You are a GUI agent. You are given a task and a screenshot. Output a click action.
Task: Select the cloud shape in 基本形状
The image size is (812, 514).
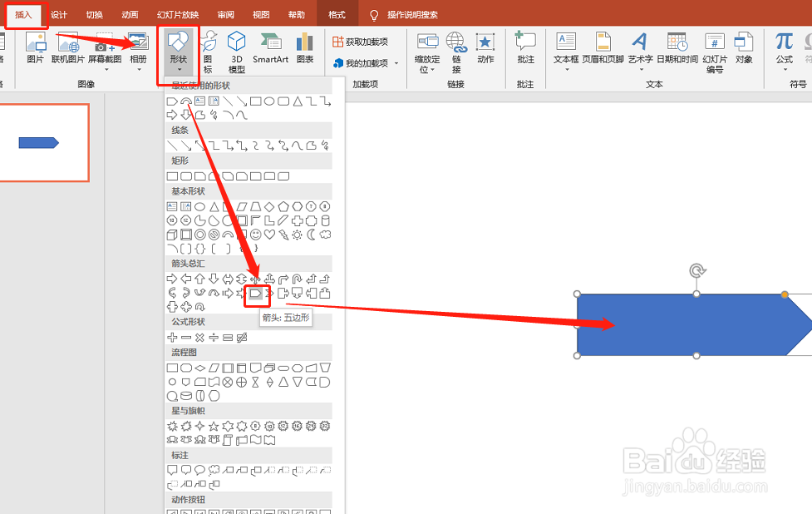tap(325, 235)
